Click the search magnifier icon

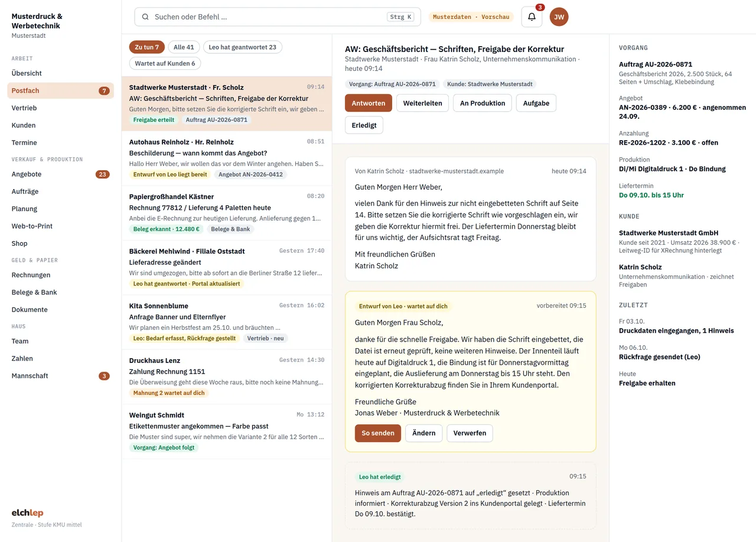[145, 17]
